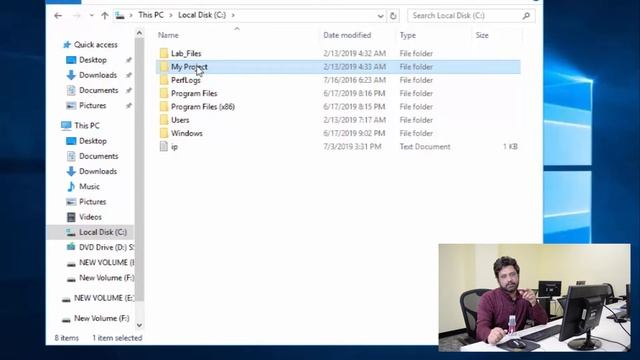This screenshot has height=360, width=640.
Task: Go up one folder level
Action: point(104,16)
